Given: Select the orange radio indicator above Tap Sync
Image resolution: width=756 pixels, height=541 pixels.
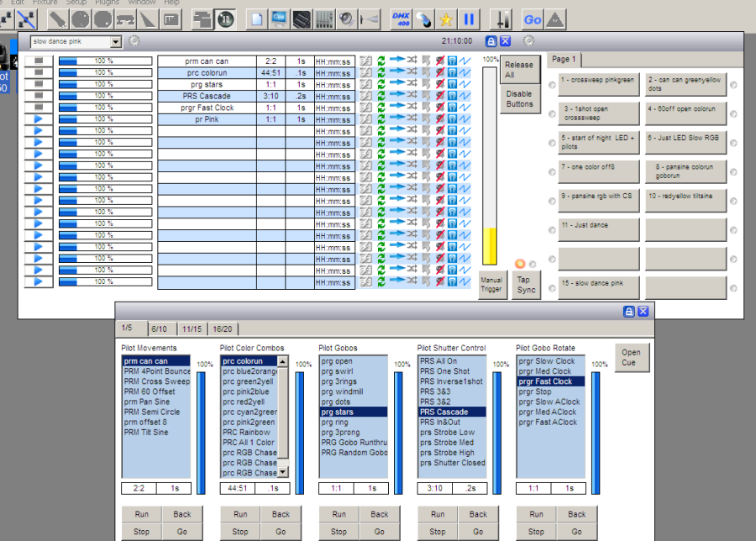Looking at the screenshot, I should (x=520, y=264).
